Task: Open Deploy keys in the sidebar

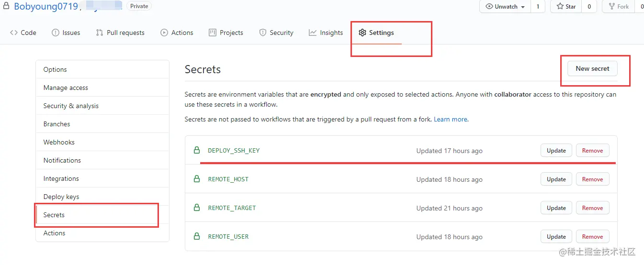Action: tap(61, 197)
